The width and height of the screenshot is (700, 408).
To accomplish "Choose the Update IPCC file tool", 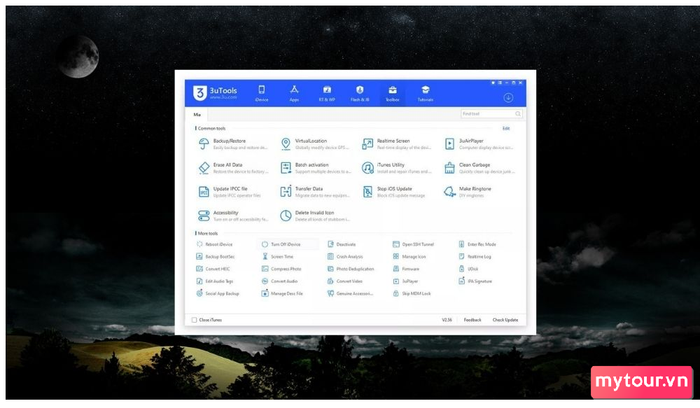I will [229, 192].
